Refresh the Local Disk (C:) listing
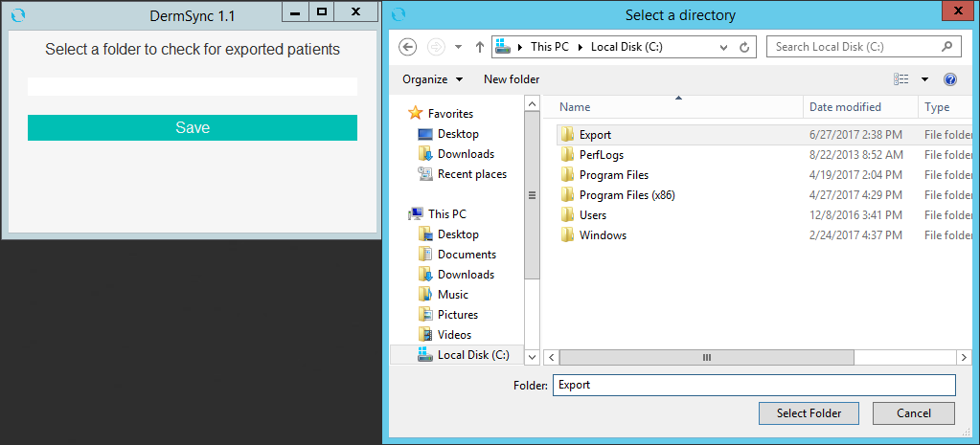The image size is (980, 445). (744, 47)
